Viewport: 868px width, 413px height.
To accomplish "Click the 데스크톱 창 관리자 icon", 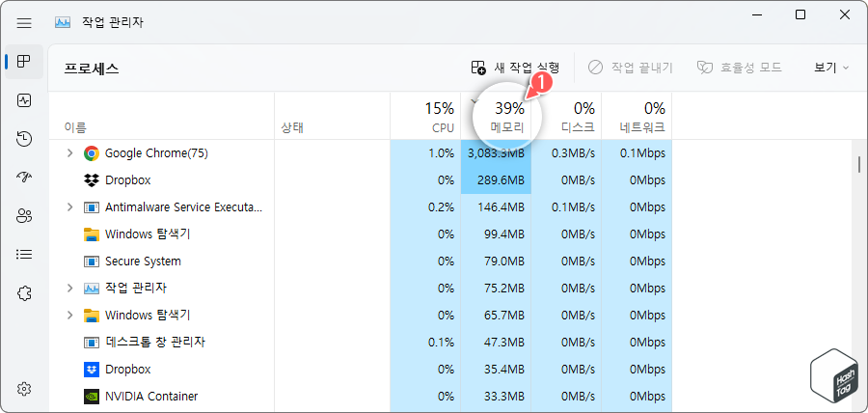I will click(92, 343).
